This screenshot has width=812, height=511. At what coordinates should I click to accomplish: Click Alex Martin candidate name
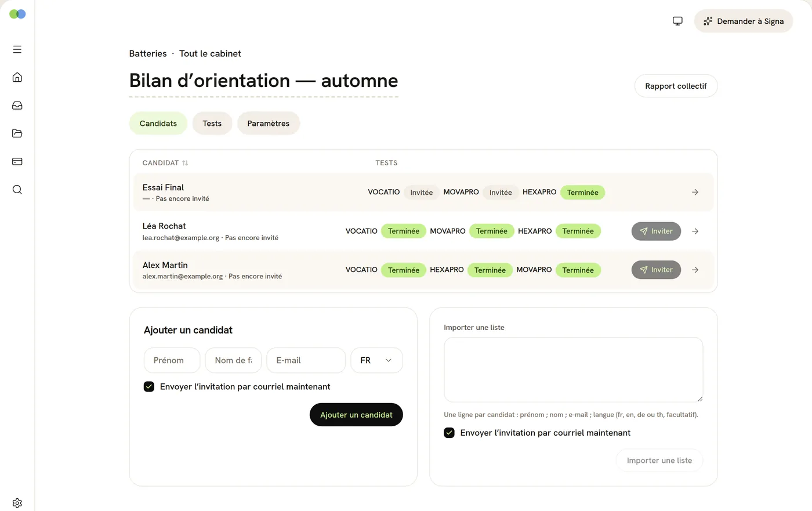[165, 265]
